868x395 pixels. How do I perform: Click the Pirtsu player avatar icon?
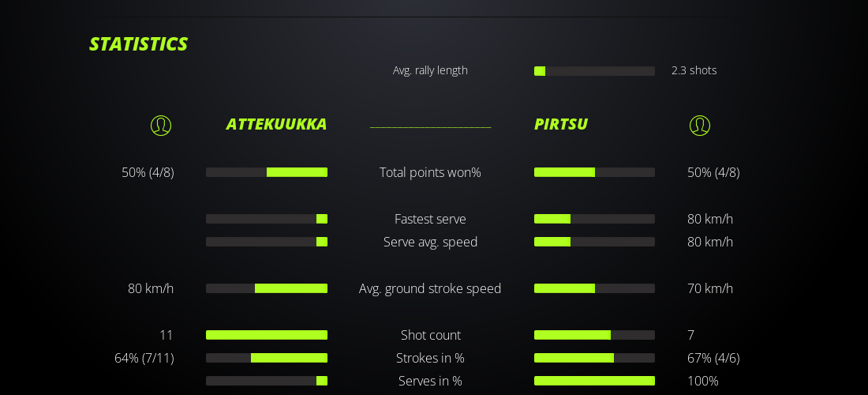click(700, 126)
